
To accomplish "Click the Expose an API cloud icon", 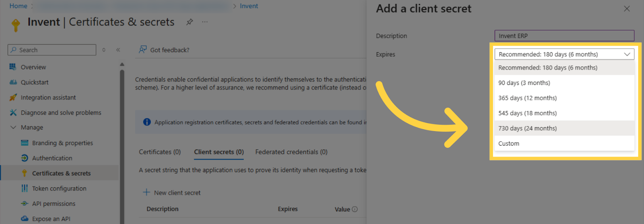I will (x=25, y=219).
